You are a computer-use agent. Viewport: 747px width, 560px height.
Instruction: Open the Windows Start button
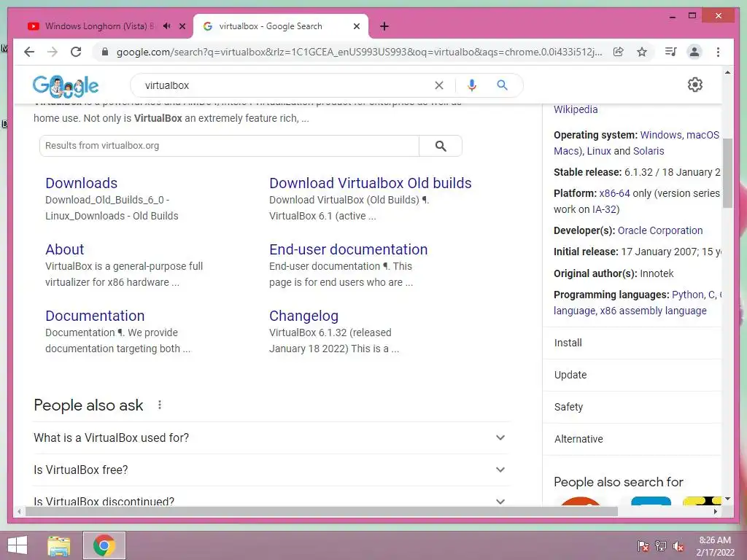click(18, 545)
